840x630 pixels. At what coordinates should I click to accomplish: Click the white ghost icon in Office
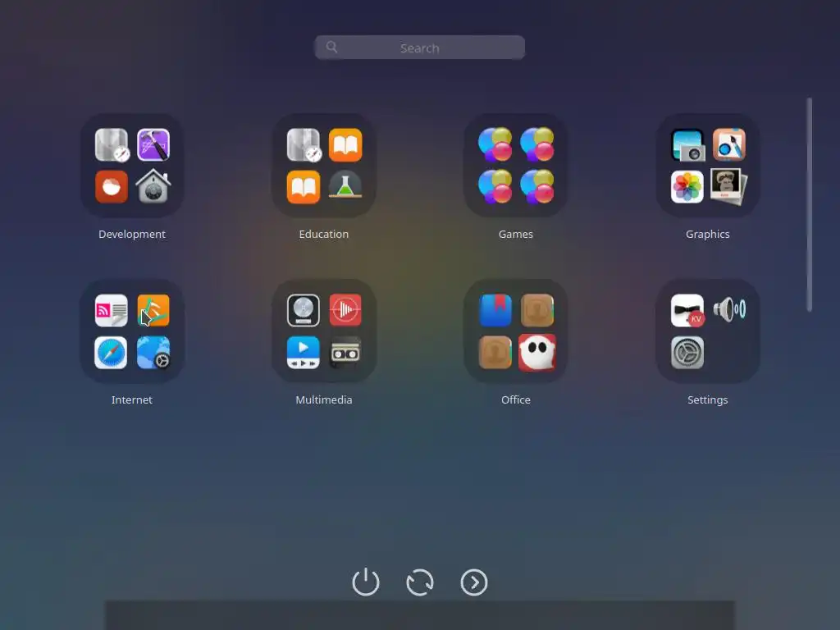point(536,353)
